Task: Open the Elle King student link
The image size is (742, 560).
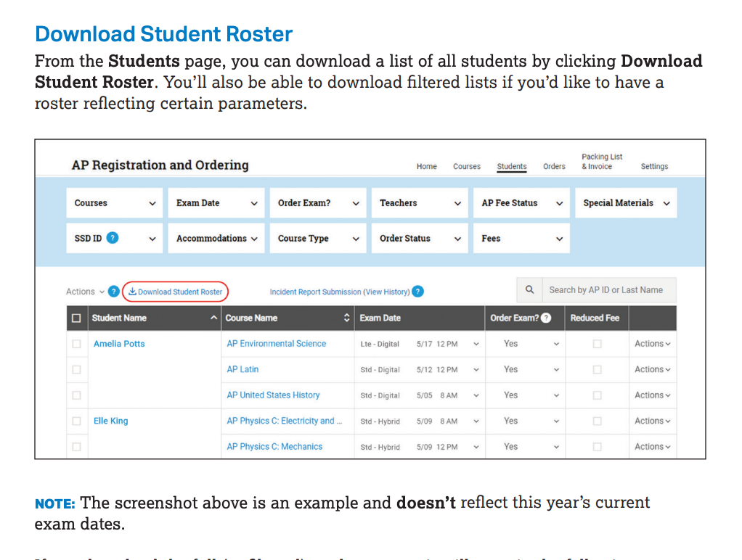Action: coord(110,421)
